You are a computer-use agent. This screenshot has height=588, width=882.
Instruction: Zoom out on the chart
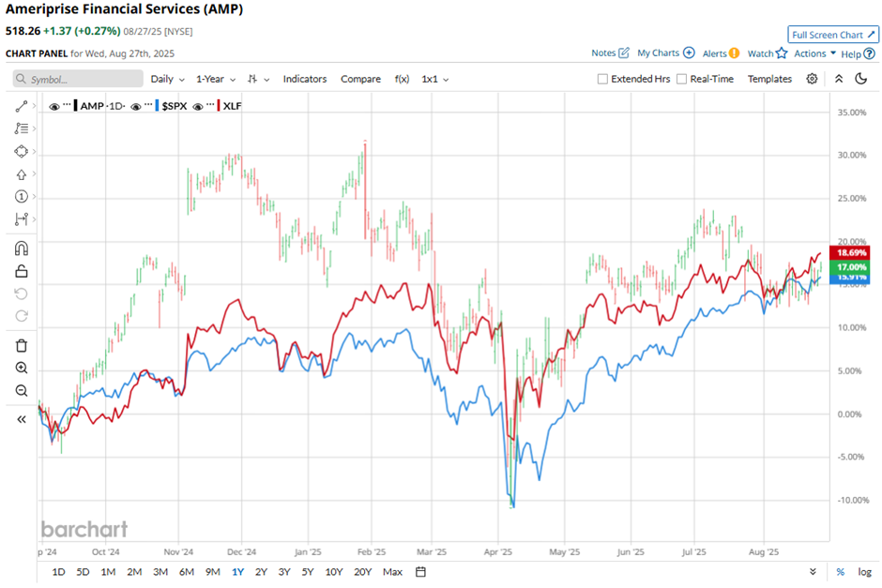pos(22,391)
